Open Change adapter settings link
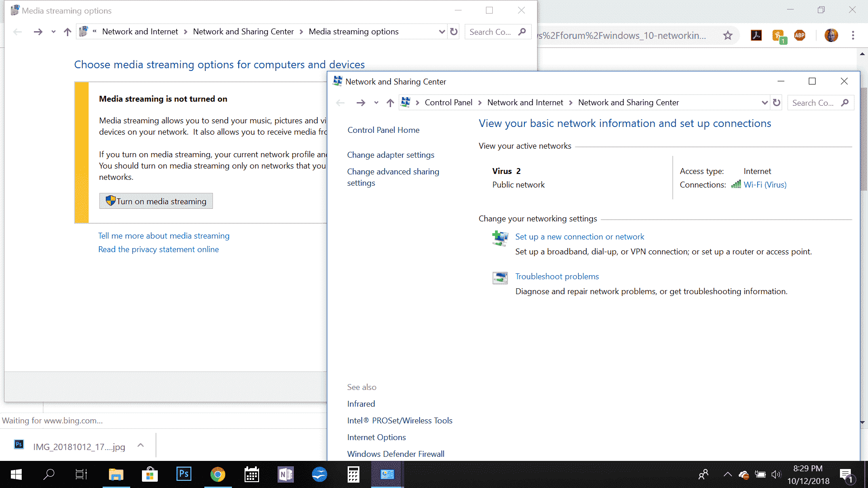 click(x=390, y=155)
